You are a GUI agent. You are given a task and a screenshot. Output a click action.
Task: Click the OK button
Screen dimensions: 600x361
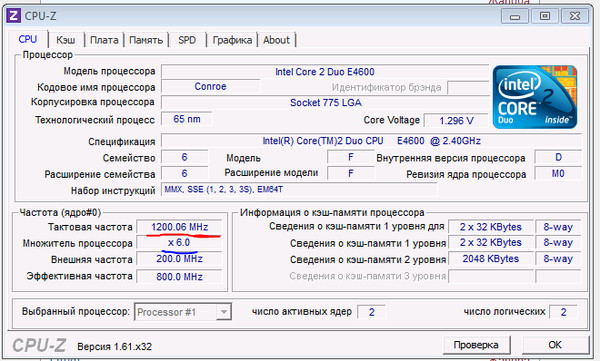(x=555, y=345)
